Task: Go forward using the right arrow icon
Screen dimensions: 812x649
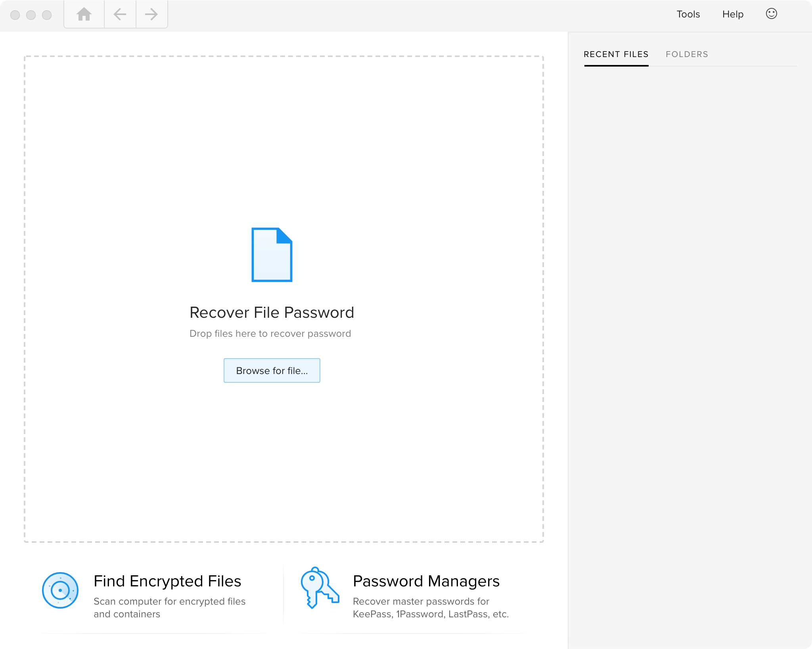Action: click(x=151, y=15)
